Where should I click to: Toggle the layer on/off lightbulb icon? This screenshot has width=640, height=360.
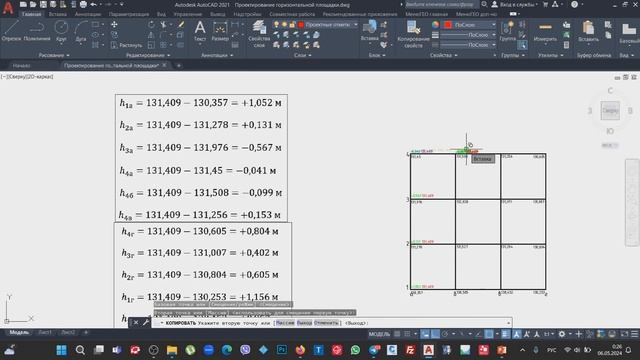(276, 25)
